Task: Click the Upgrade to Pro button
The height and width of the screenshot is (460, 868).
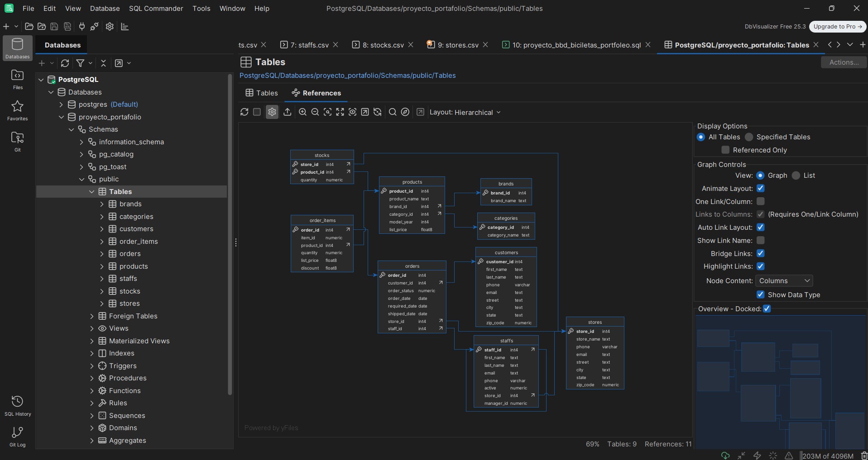Action: (837, 27)
